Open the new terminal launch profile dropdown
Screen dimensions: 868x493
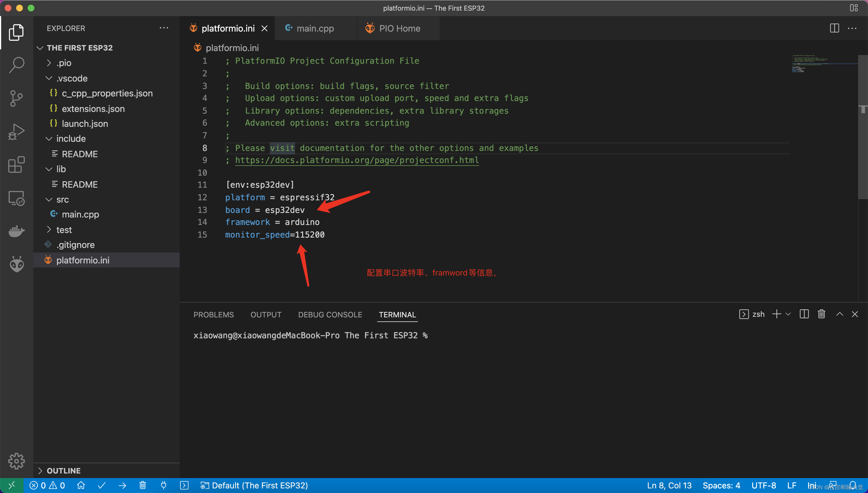(x=788, y=314)
